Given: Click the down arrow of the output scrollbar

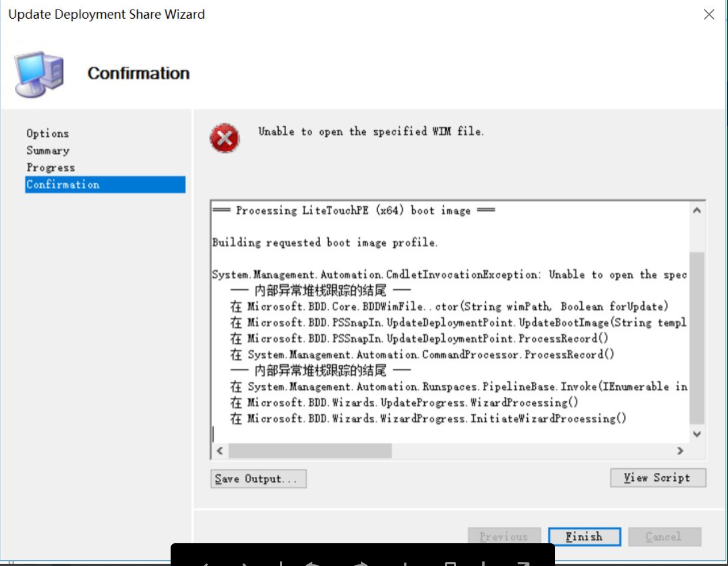Looking at the screenshot, I should [696, 434].
